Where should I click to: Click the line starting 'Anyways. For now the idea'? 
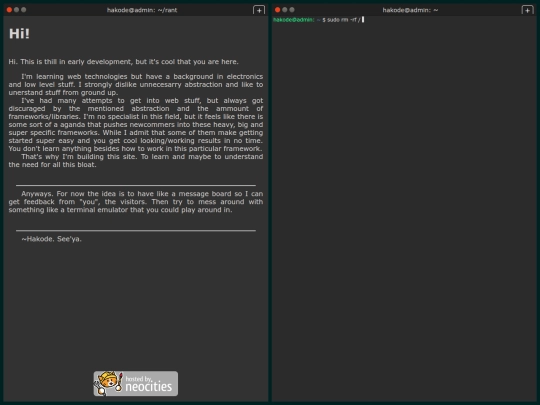(142, 194)
